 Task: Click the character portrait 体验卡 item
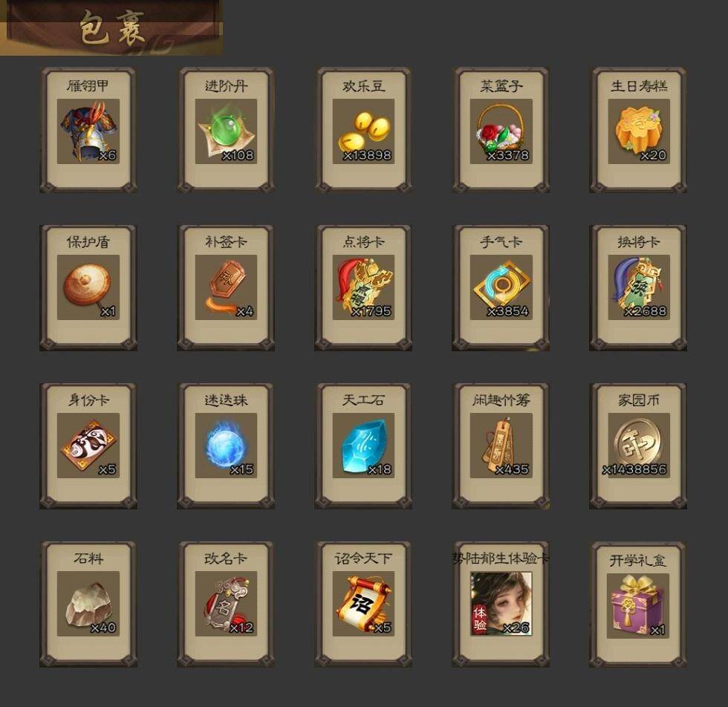click(501, 604)
